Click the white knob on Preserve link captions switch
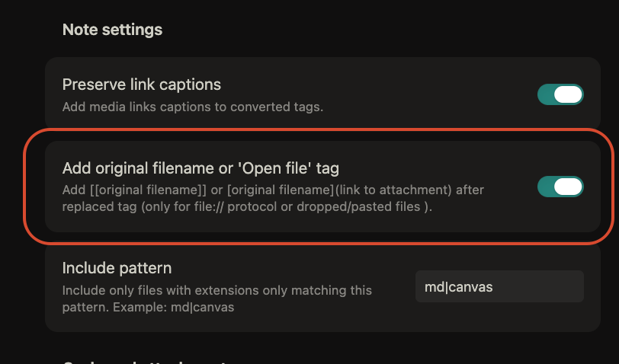This screenshot has width=619, height=364. click(x=569, y=94)
